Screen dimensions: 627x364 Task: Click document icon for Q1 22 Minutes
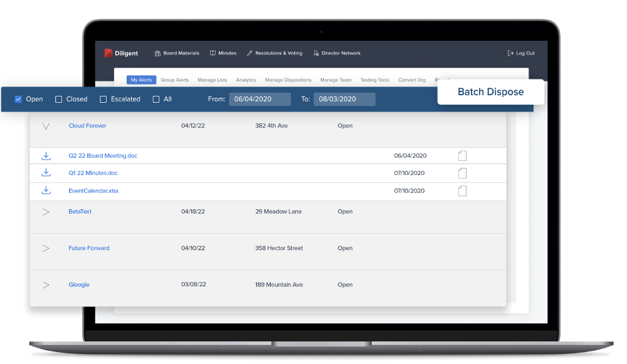point(462,173)
